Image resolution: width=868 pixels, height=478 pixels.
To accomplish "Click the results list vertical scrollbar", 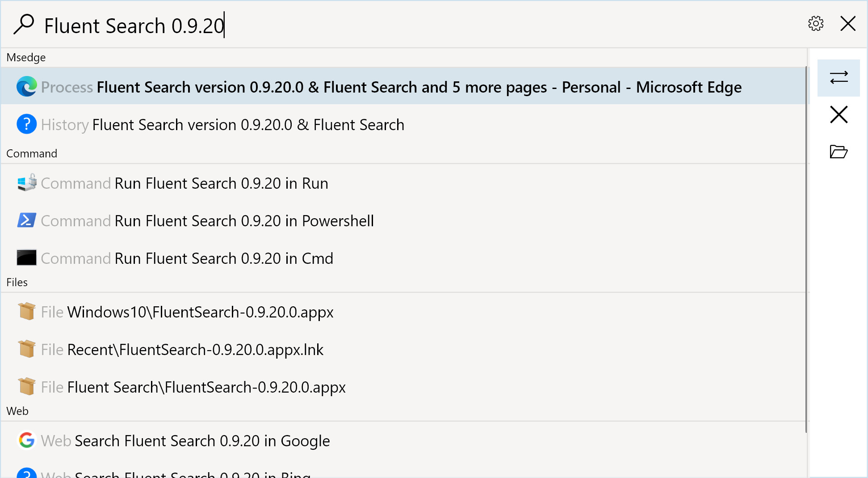I will [x=806, y=250].
